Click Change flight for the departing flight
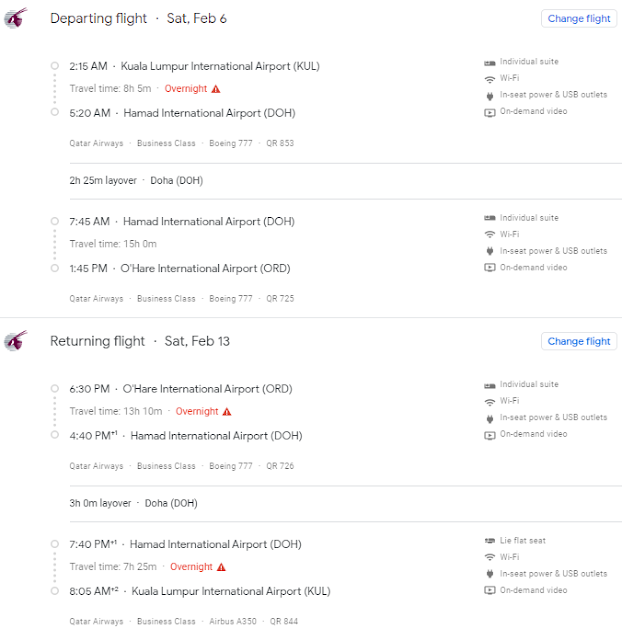Viewport: 622px width, 640px height. click(578, 19)
